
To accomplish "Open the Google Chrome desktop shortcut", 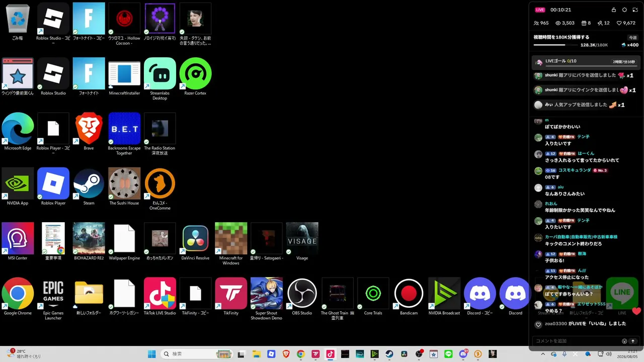I will [18, 297].
